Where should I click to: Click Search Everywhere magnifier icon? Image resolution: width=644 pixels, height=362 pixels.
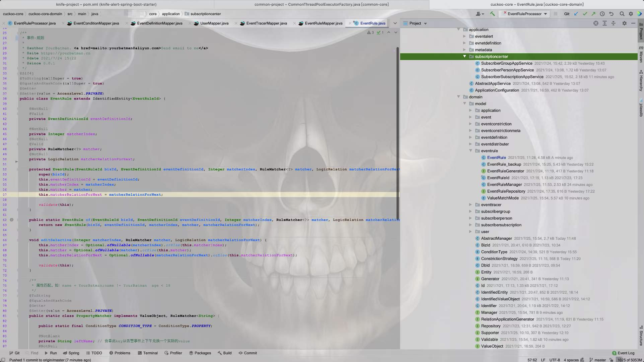622,14
